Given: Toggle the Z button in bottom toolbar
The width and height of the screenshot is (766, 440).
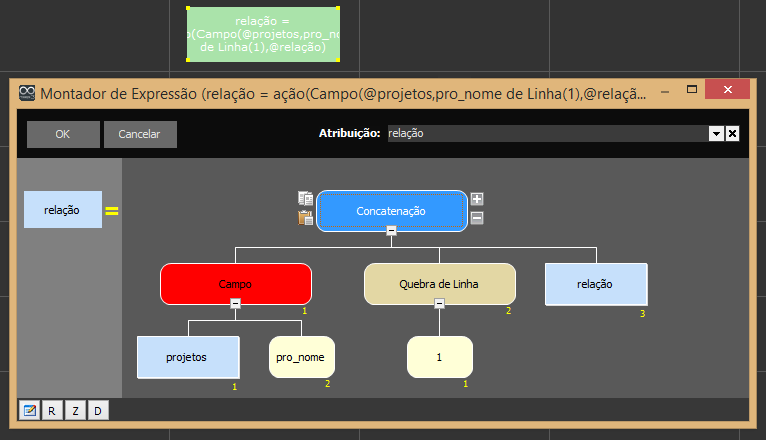Looking at the screenshot, I should (75, 411).
